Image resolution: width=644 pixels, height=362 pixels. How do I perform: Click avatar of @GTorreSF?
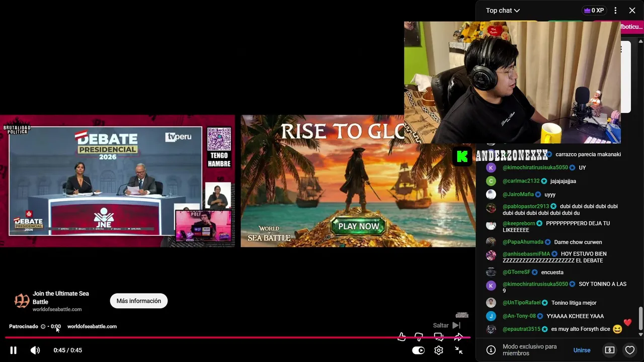[x=491, y=272]
